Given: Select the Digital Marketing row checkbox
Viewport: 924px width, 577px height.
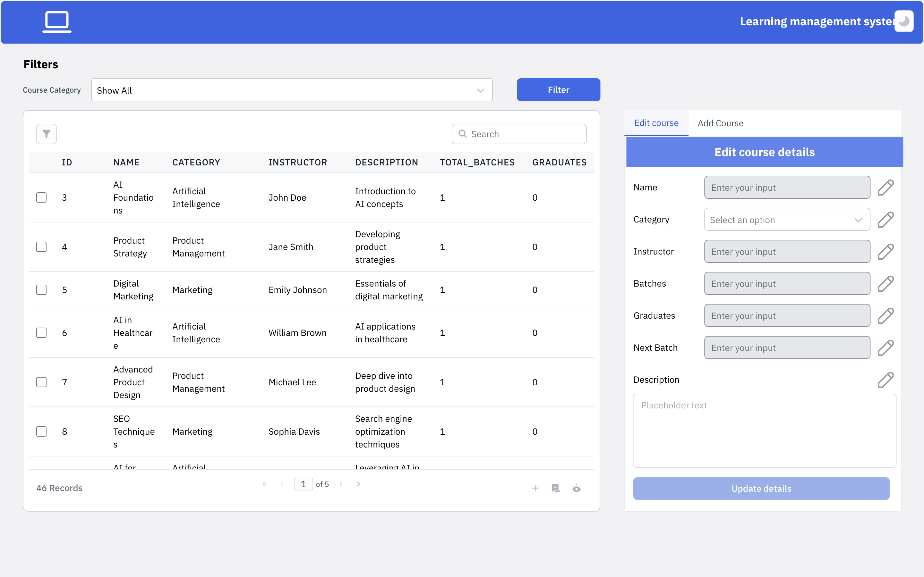Looking at the screenshot, I should point(42,290).
